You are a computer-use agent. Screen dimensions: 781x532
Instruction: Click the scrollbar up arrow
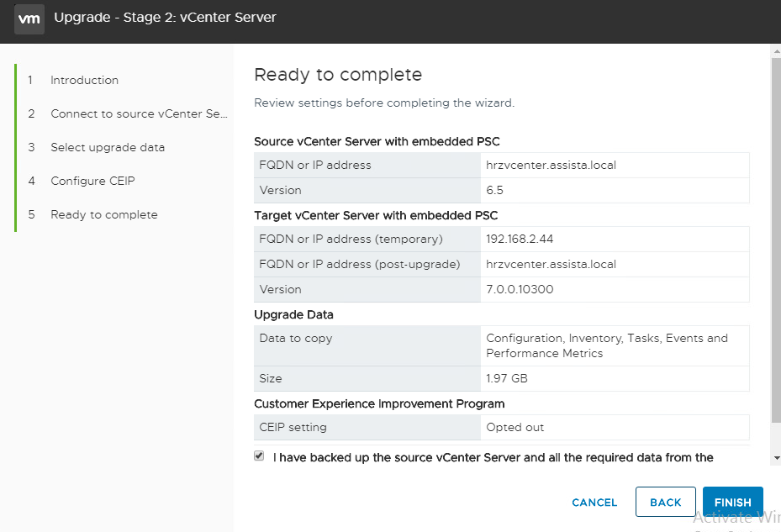776,51
